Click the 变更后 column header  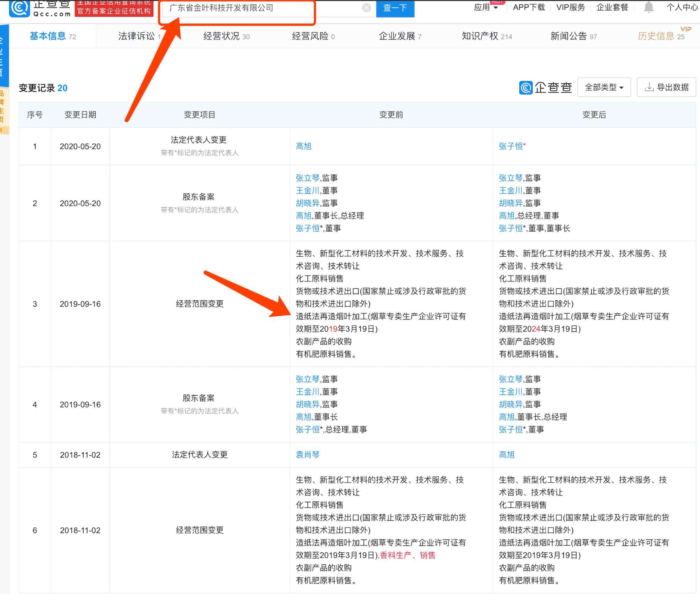(x=594, y=115)
